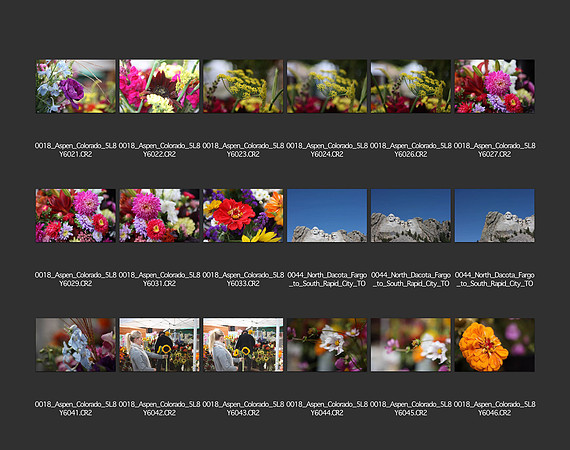Click the filename text ending Y6024.CR2
570x450 pixels.
(327, 150)
